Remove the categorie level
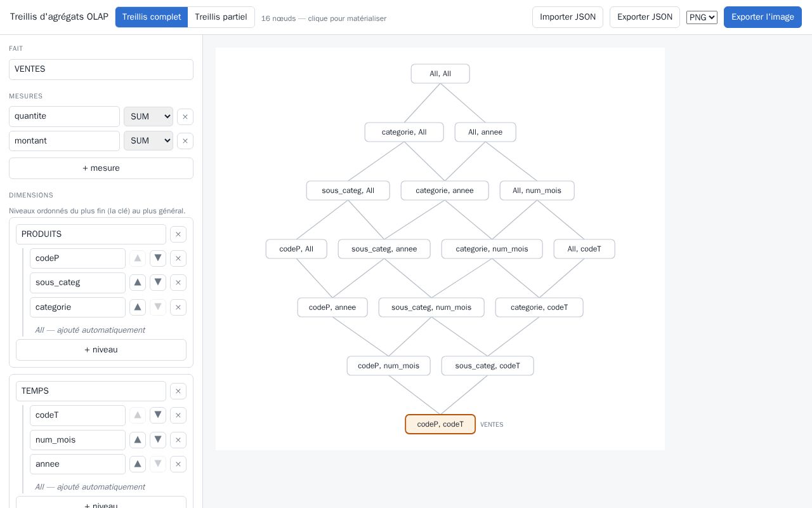This screenshot has height=508, width=812. pos(178,307)
